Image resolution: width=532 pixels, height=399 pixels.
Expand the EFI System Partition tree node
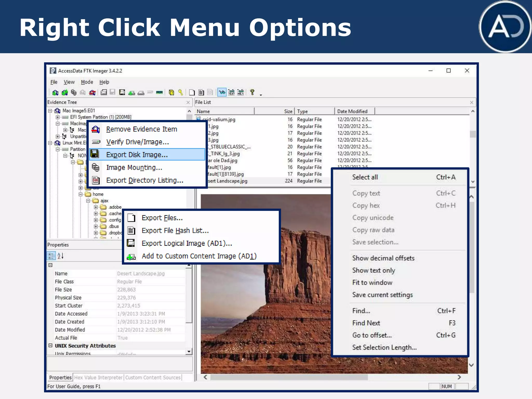58,117
